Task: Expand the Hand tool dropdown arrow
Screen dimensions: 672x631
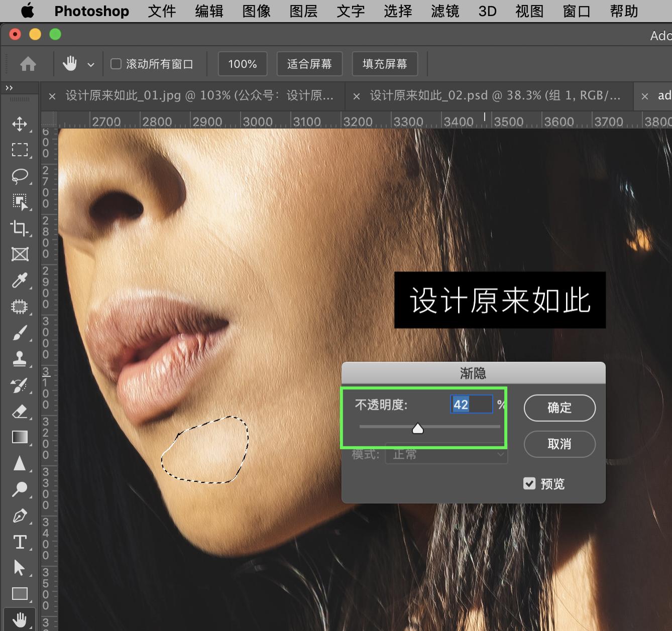Action: pos(91,65)
